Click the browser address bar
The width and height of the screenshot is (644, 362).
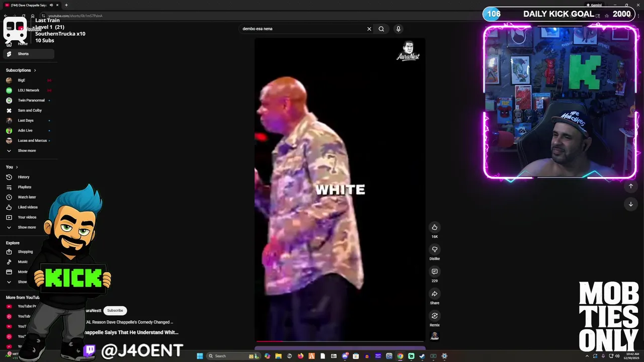(302, 16)
